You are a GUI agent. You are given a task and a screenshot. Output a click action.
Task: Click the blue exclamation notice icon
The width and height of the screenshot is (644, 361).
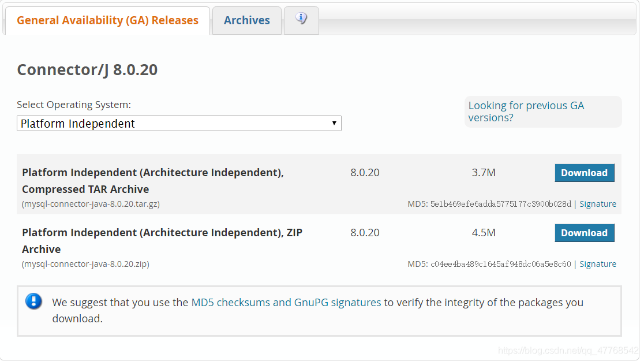33,302
